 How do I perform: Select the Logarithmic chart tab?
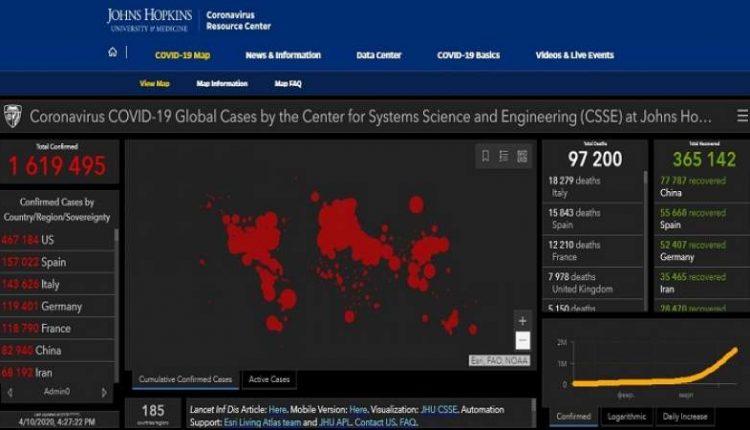(x=624, y=416)
